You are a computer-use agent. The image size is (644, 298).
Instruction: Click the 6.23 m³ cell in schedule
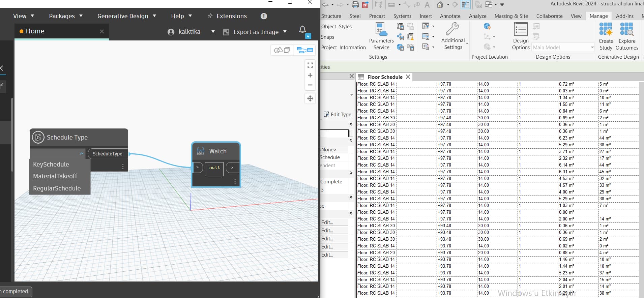[578, 138]
